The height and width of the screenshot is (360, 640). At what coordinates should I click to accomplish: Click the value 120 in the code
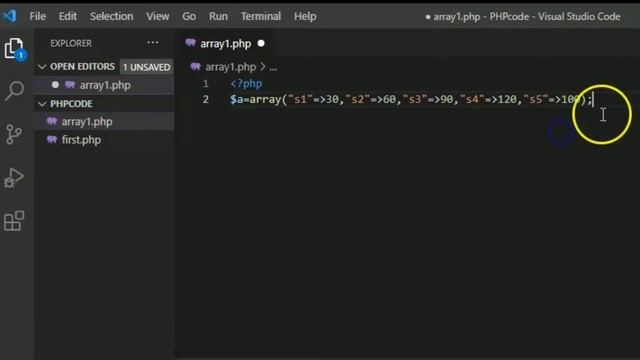pos(507,99)
